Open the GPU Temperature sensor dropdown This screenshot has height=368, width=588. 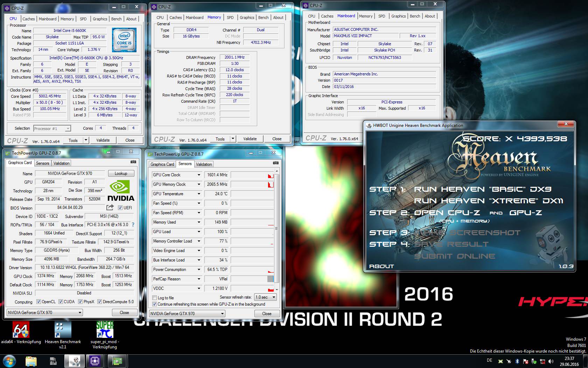point(199,194)
